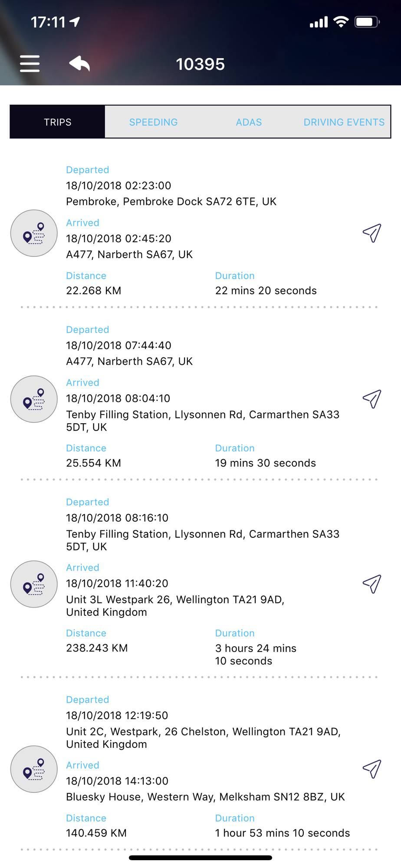Image resolution: width=401 pixels, height=868 pixels.
Task: Tap the Pembroke Dock SA72 6TE address
Action: [171, 201]
